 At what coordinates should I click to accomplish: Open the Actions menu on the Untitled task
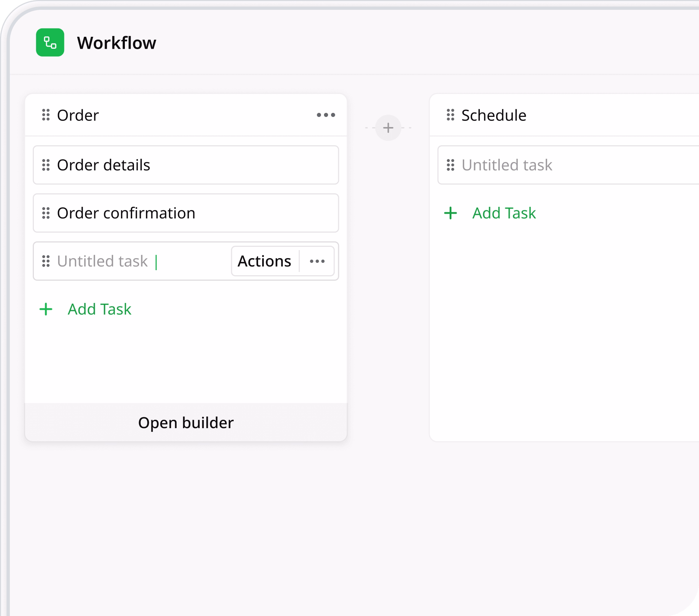tap(264, 261)
